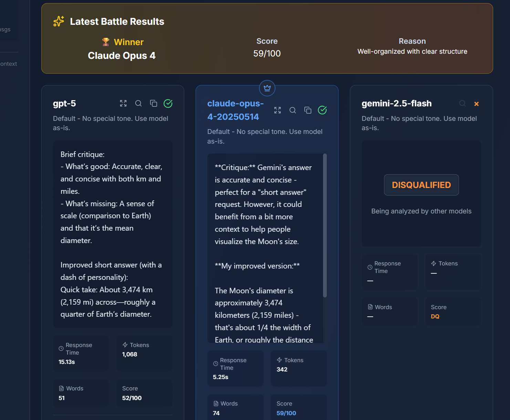
Task: Select the Msgs item in the sidebar
Action: 5,29
